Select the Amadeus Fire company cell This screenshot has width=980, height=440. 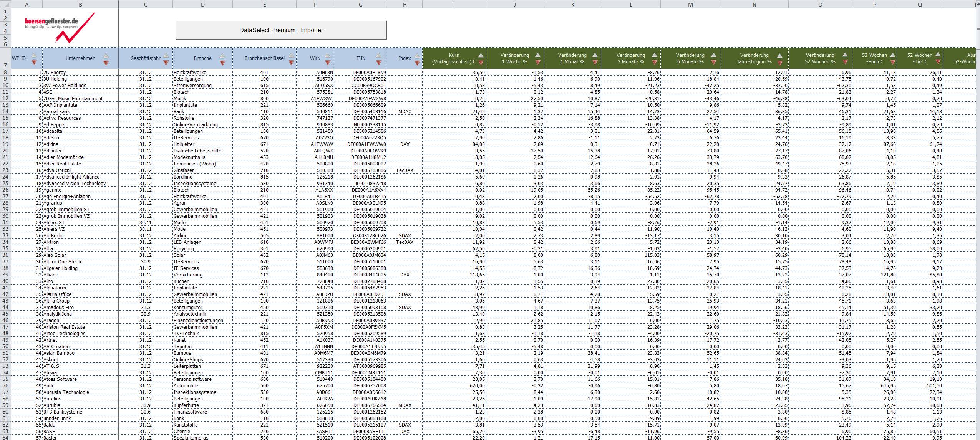pos(80,307)
